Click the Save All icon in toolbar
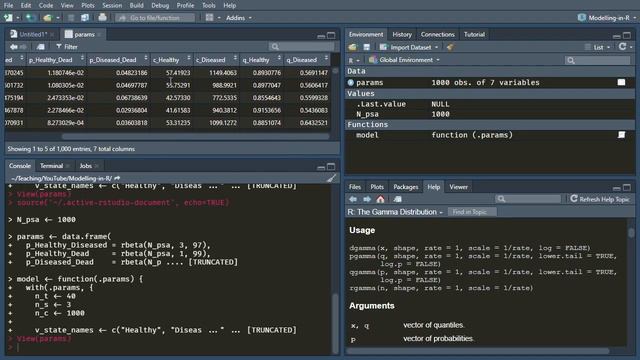The height and width of the screenshot is (360, 640). (x=85, y=18)
